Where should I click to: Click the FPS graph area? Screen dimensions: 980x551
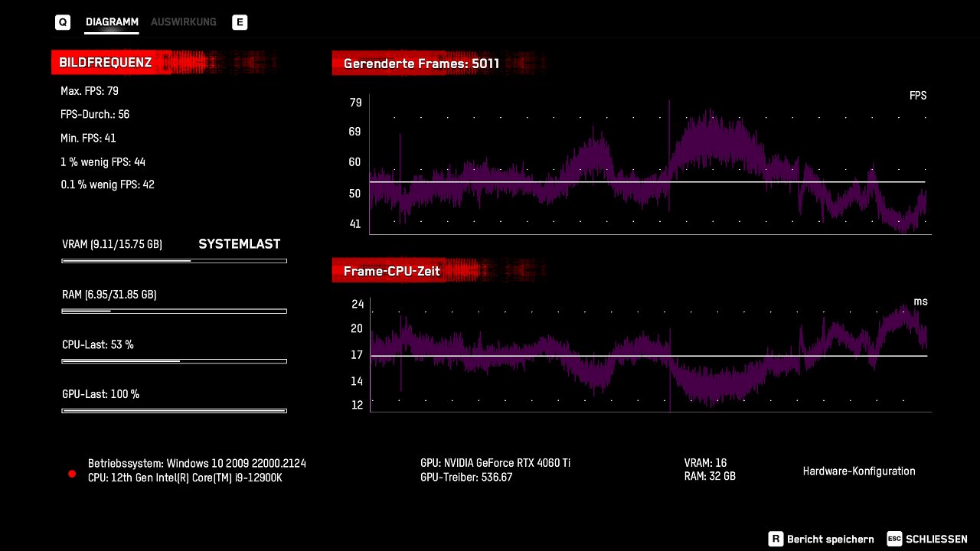[650, 164]
